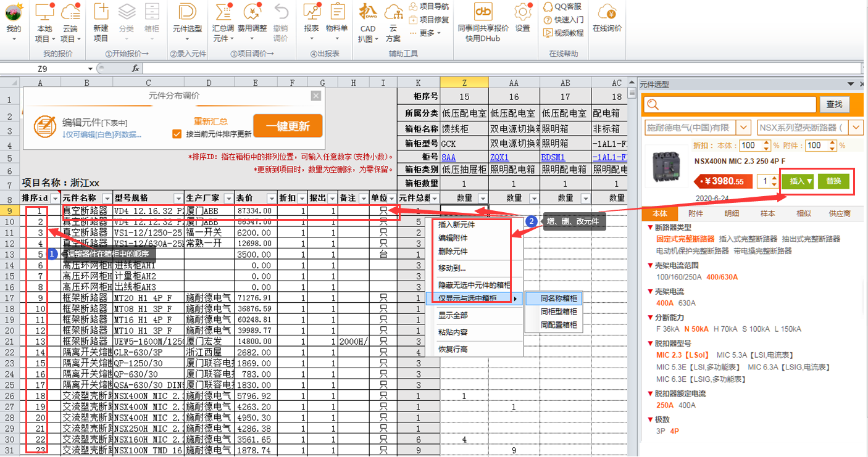Close the 元件选型 side panel

(862, 83)
